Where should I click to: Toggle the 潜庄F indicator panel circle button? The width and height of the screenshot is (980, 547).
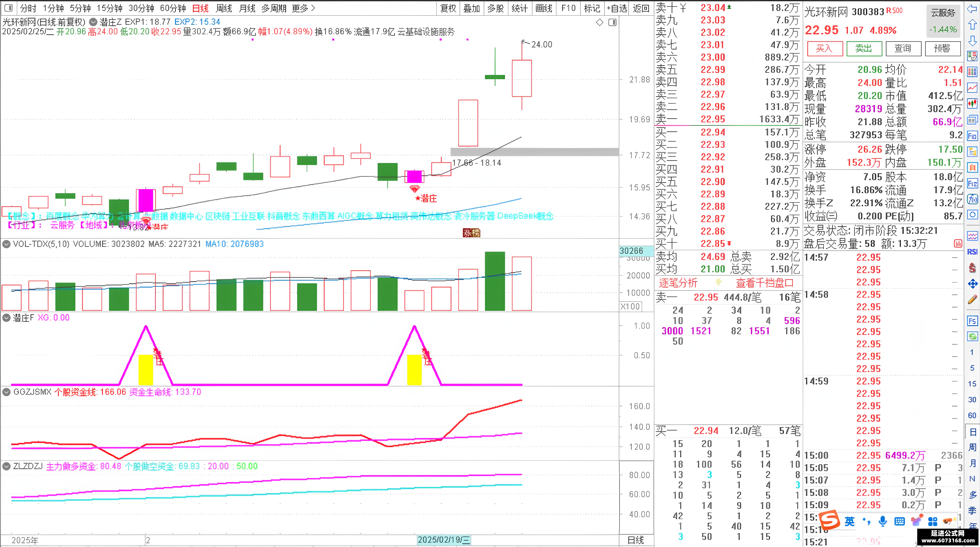coord(6,318)
